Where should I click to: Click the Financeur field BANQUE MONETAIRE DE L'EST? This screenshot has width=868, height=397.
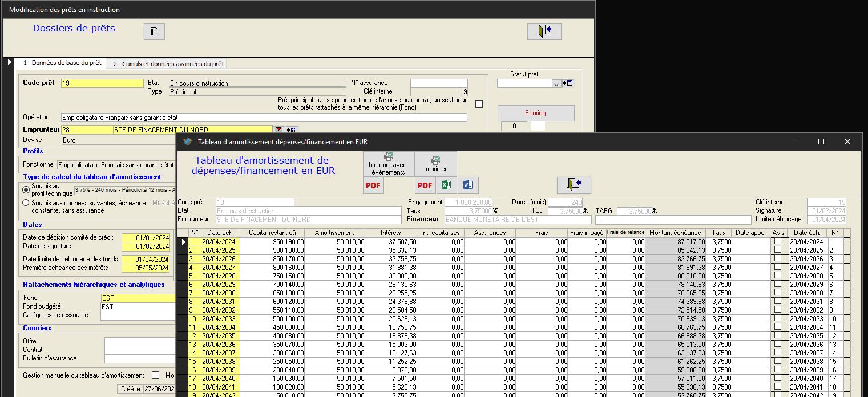pos(518,220)
